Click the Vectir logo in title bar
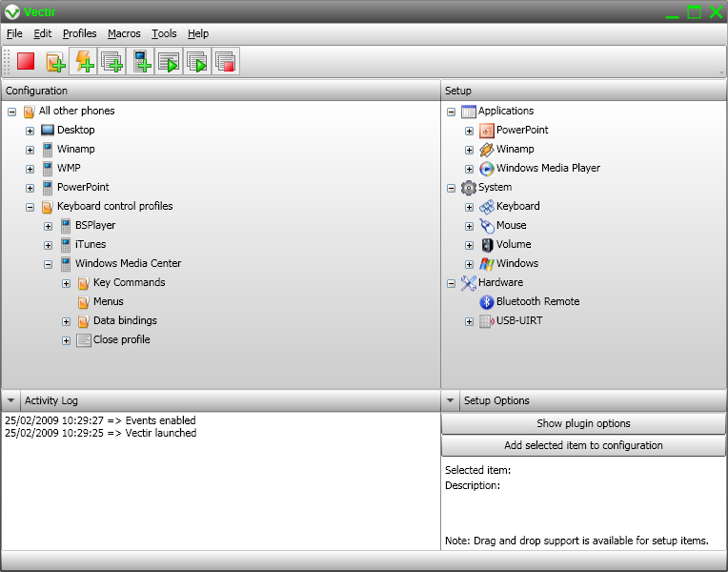 (12, 12)
